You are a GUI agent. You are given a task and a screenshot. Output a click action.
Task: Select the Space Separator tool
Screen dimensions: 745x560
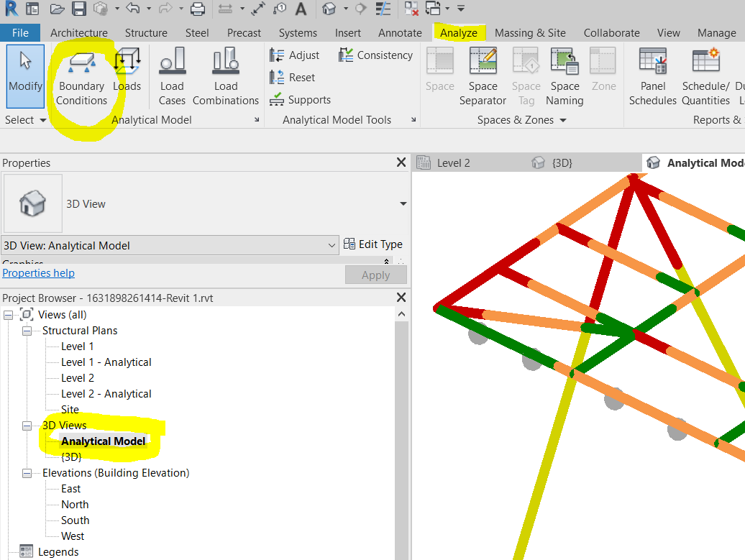pyautogui.click(x=483, y=77)
